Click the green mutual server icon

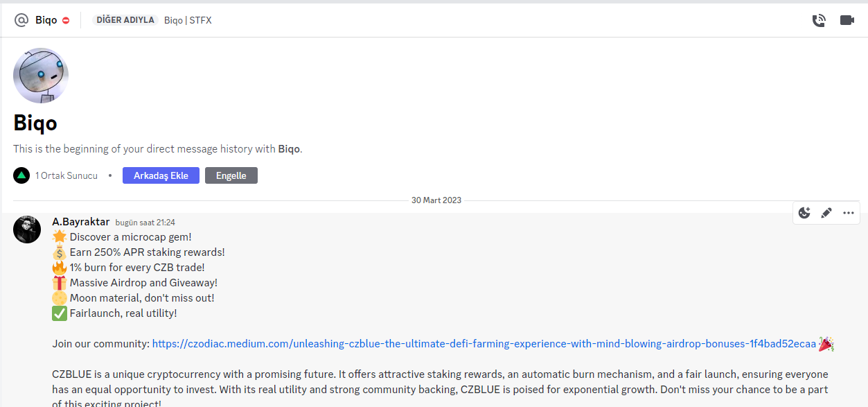click(x=21, y=175)
